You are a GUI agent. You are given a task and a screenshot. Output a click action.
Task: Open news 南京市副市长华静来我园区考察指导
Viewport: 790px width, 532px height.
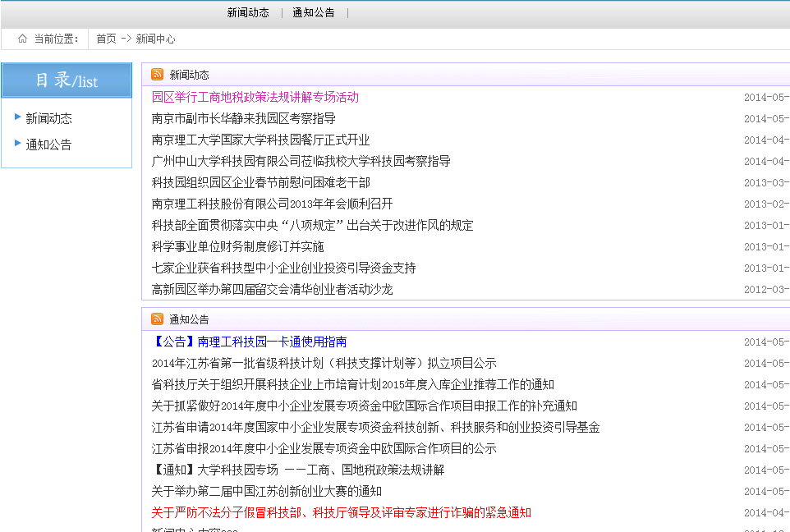244,118
